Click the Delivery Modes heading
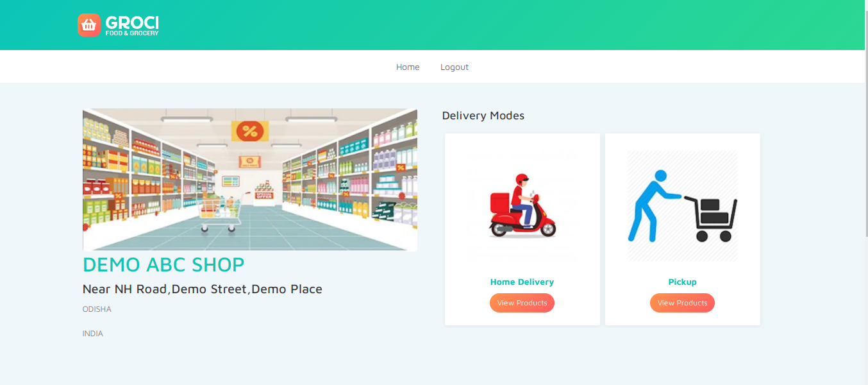 483,116
